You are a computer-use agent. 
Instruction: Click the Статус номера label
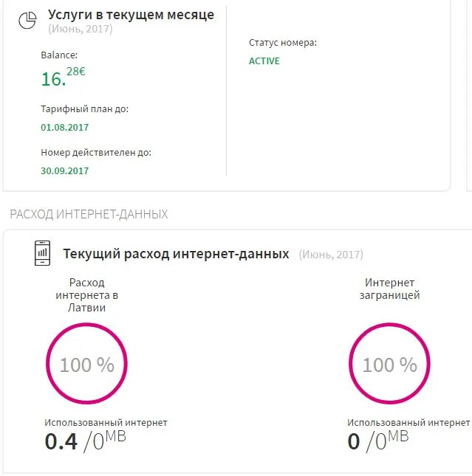(283, 43)
